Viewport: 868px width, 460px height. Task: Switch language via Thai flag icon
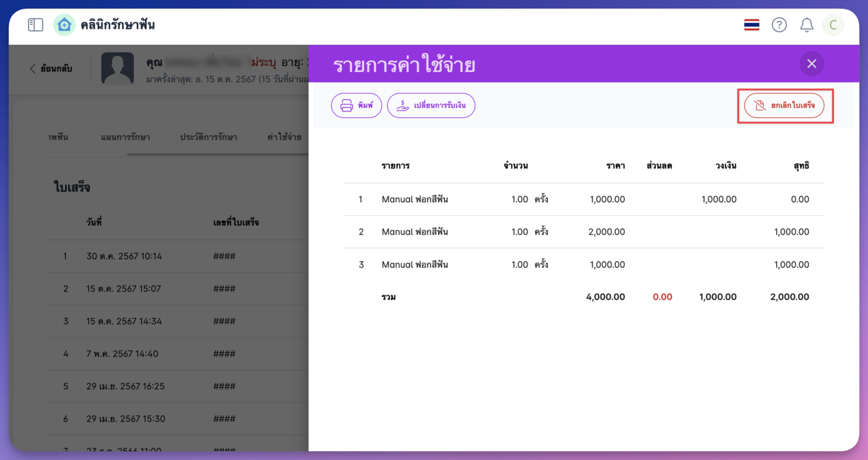(751, 25)
